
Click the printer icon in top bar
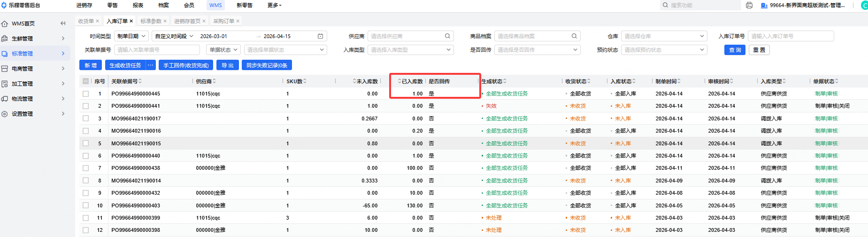click(x=749, y=5)
